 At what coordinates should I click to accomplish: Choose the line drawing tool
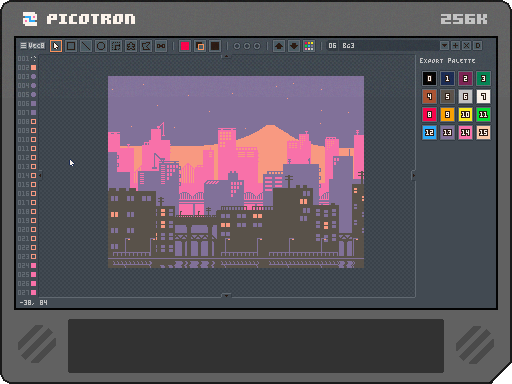pyautogui.click(x=86, y=46)
